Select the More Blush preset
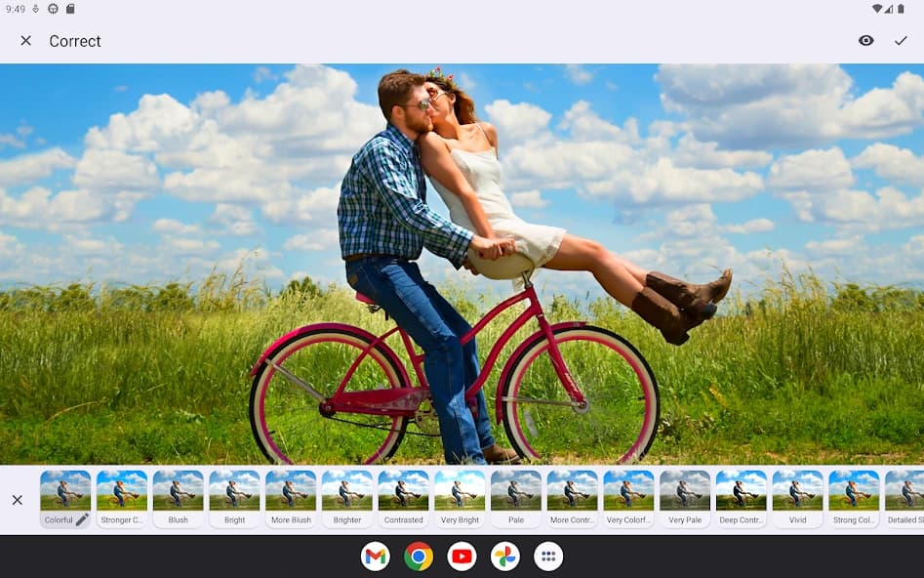This screenshot has width=924, height=578. 291,496
